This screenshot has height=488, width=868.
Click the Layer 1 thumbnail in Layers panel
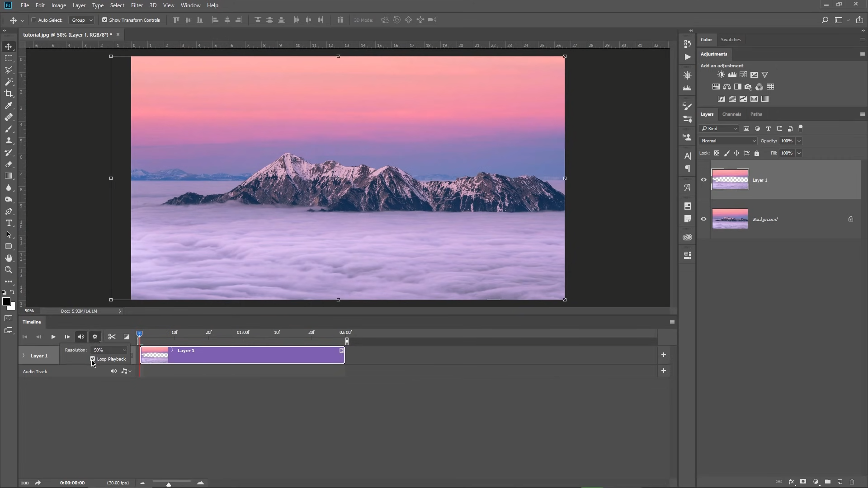(730, 179)
